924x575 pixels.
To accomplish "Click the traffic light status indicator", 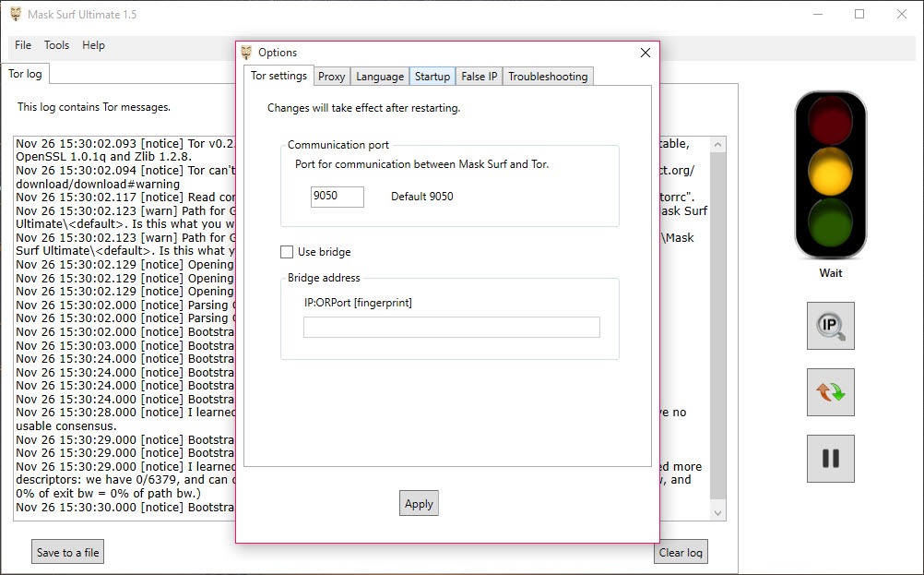I will point(830,174).
